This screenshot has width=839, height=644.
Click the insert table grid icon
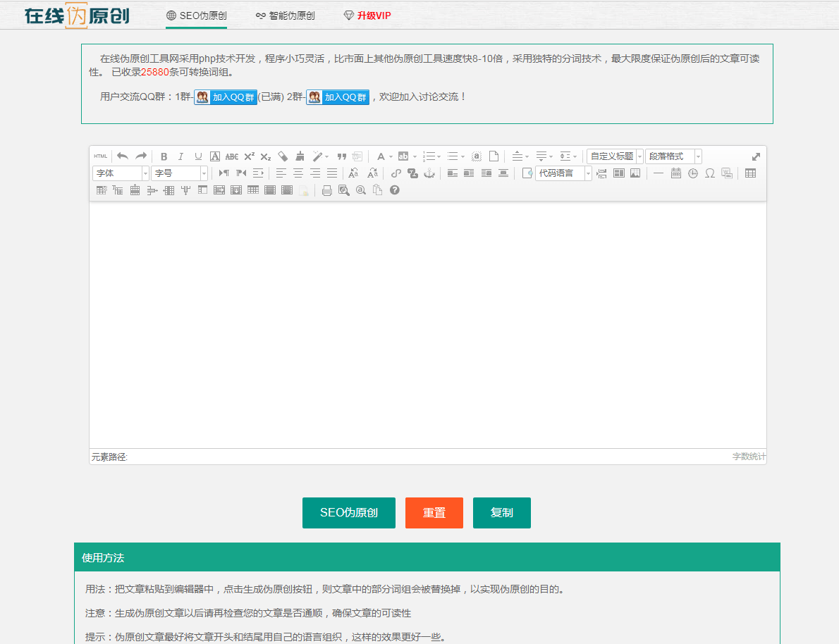750,173
